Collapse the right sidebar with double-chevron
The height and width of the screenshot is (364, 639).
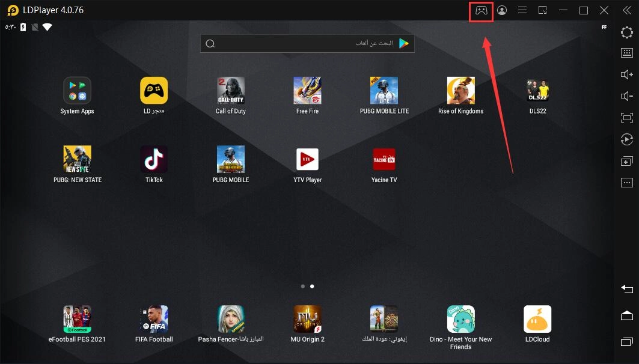(x=627, y=10)
